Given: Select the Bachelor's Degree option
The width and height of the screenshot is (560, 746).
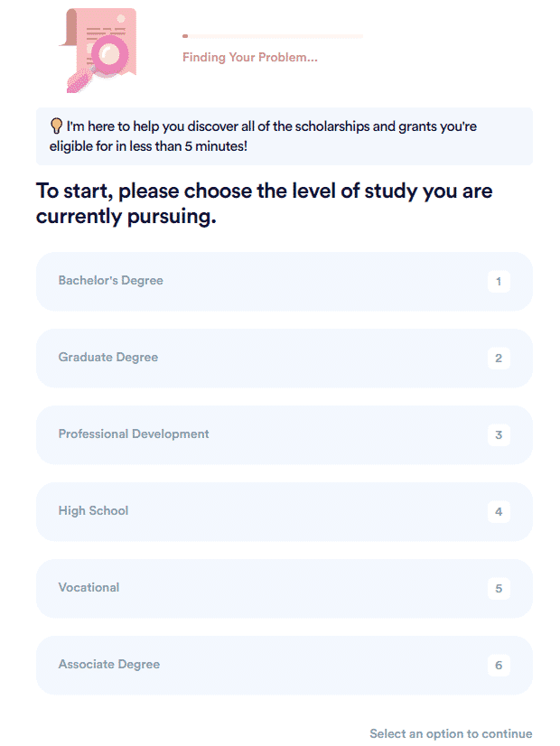Looking at the screenshot, I should pyautogui.click(x=284, y=281).
